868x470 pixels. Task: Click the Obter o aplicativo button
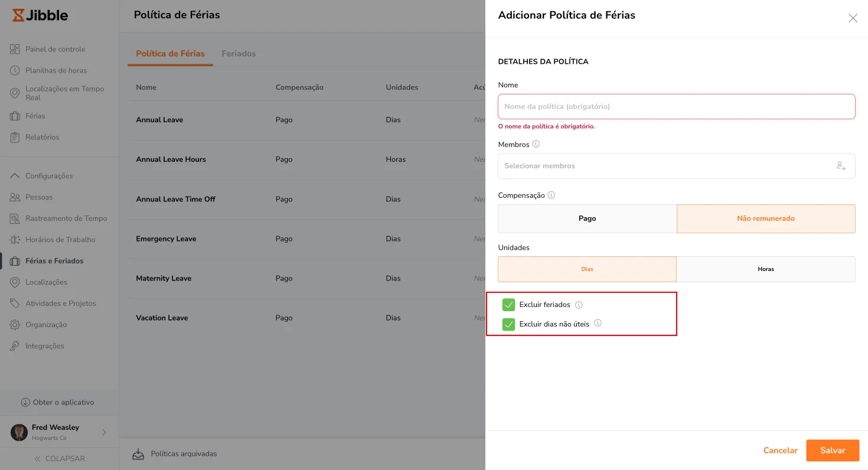tap(59, 402)
